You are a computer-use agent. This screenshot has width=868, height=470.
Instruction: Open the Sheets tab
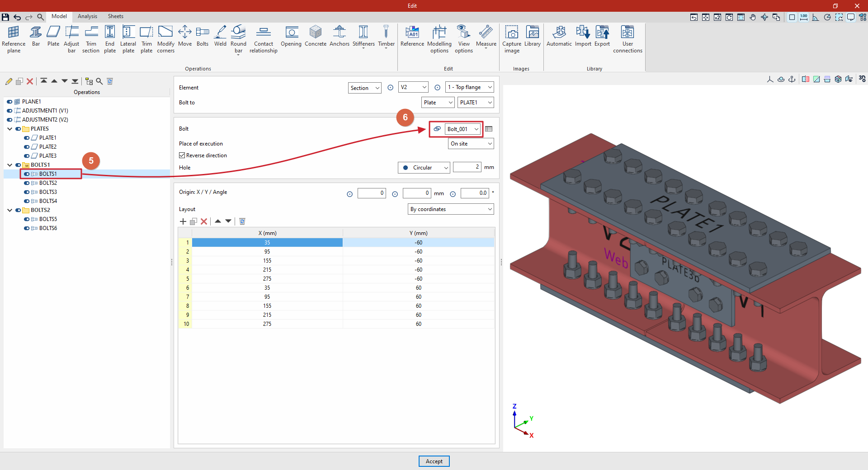pos(116,16)
